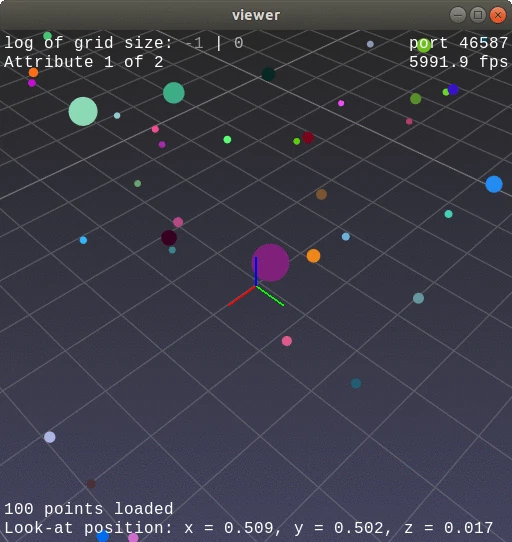Viewport: 512px width, 542px height.
Task: Pick the pink point below the axis gizmo
Action: coord(287,341)
